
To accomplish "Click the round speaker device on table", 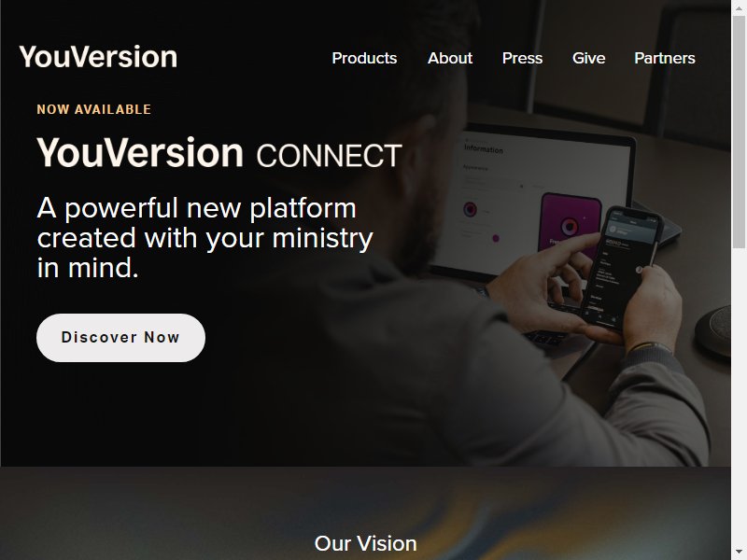I will tap(713, 330).
